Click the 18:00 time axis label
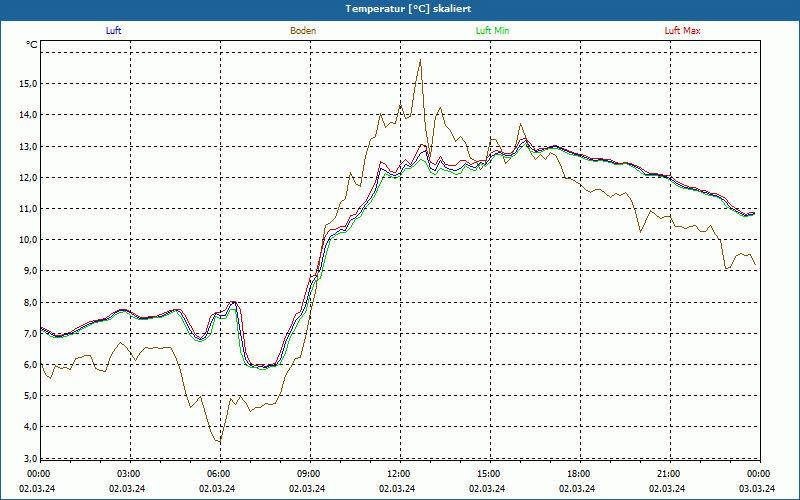This screenshot has width=800, height=500. coord(579,474)
